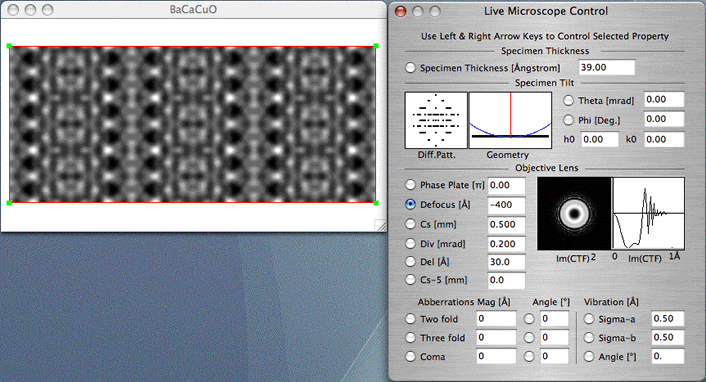Click the bottom-right green selection handle
The height and width of the screenshot is (382, 706).
click(376, 203)
